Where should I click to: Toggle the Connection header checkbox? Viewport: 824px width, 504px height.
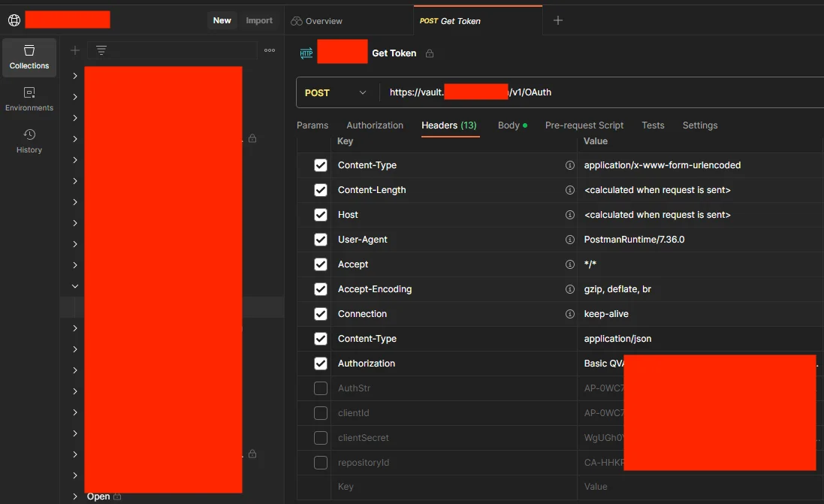(x=321, y=314)
